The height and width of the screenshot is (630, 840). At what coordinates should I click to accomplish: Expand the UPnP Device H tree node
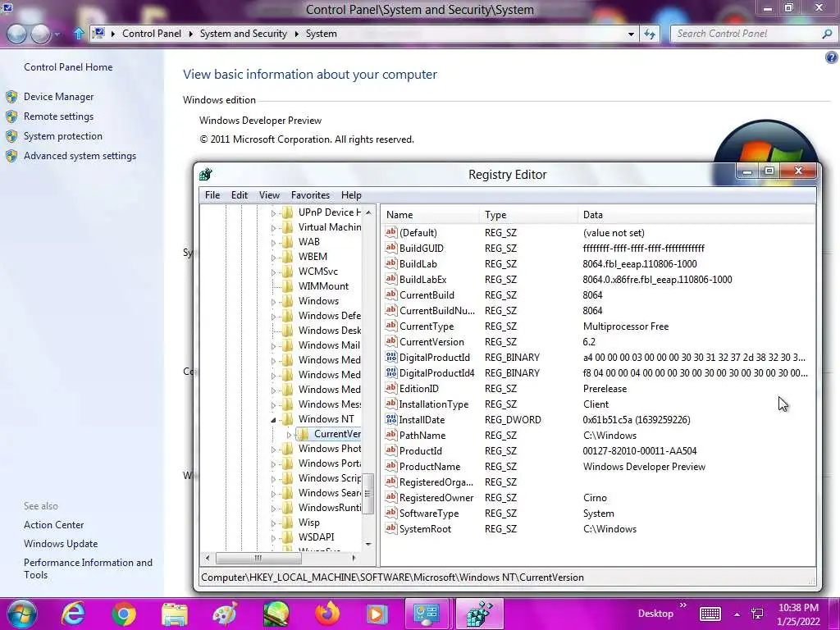273,212
